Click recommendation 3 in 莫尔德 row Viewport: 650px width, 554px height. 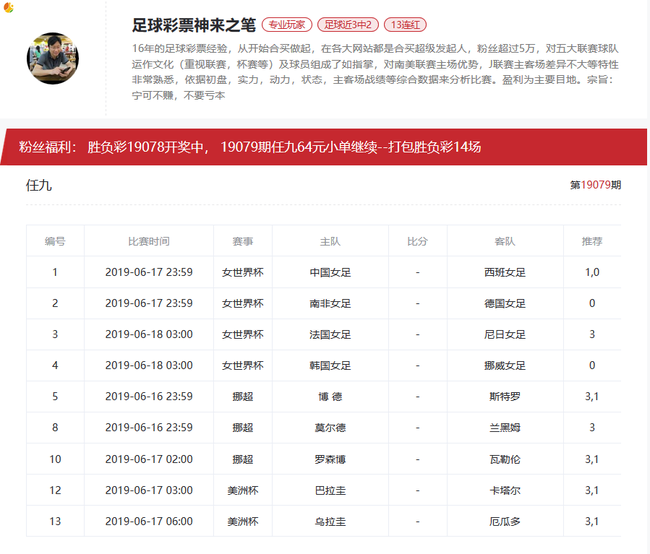pos(592,428)
